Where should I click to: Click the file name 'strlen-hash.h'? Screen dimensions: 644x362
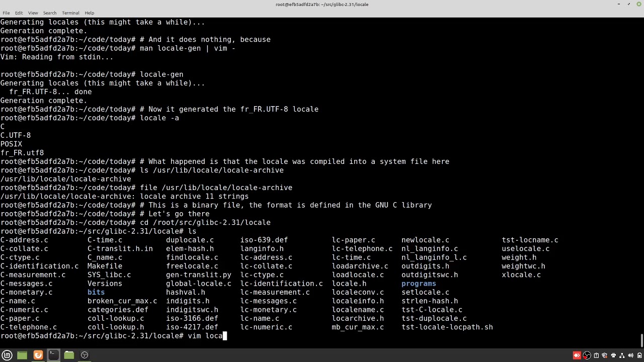430,301
